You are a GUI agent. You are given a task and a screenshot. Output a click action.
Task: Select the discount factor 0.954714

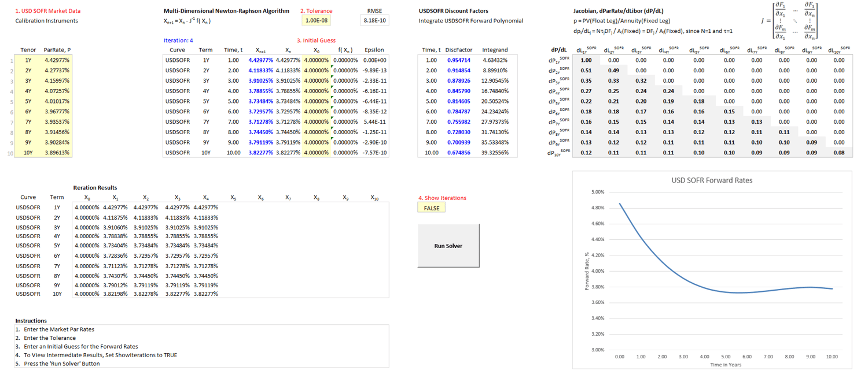tap(459, 60)
